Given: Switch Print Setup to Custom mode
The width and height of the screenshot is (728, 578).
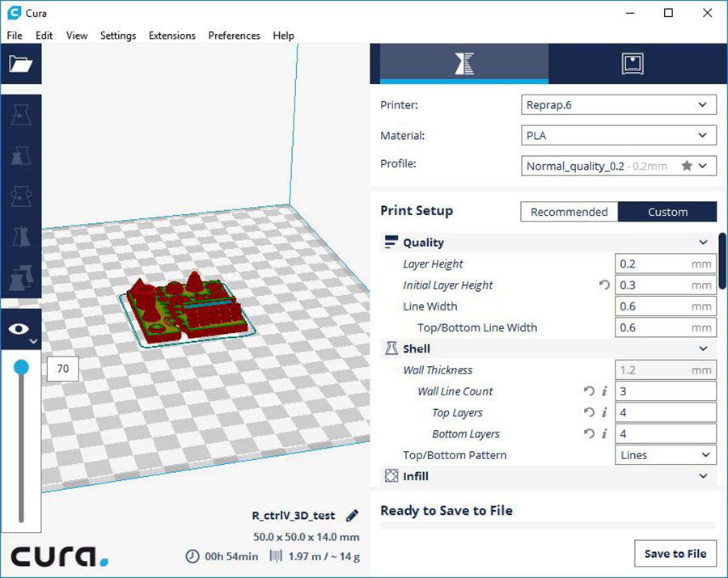Looking at the screenshot, I should point(667,212).
